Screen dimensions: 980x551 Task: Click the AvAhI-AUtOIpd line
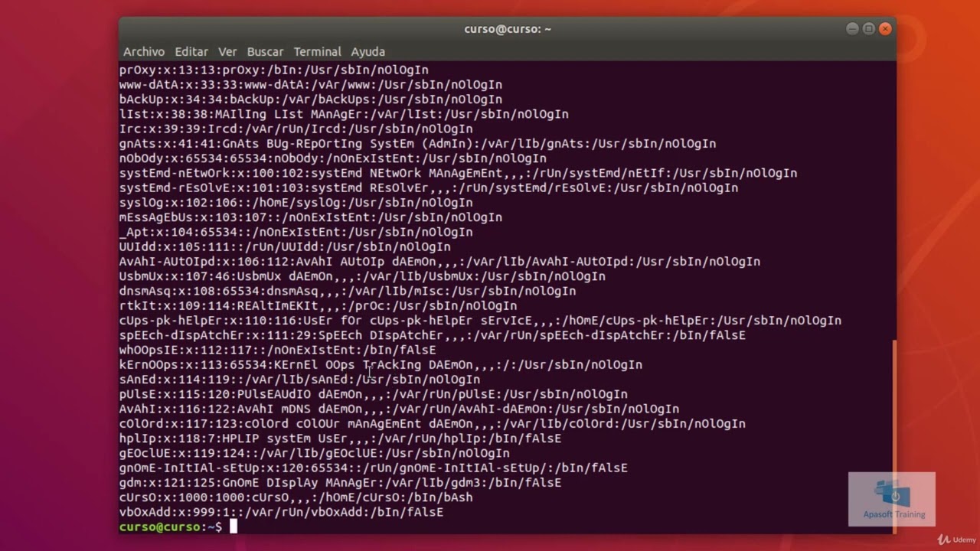pos(440,262)
